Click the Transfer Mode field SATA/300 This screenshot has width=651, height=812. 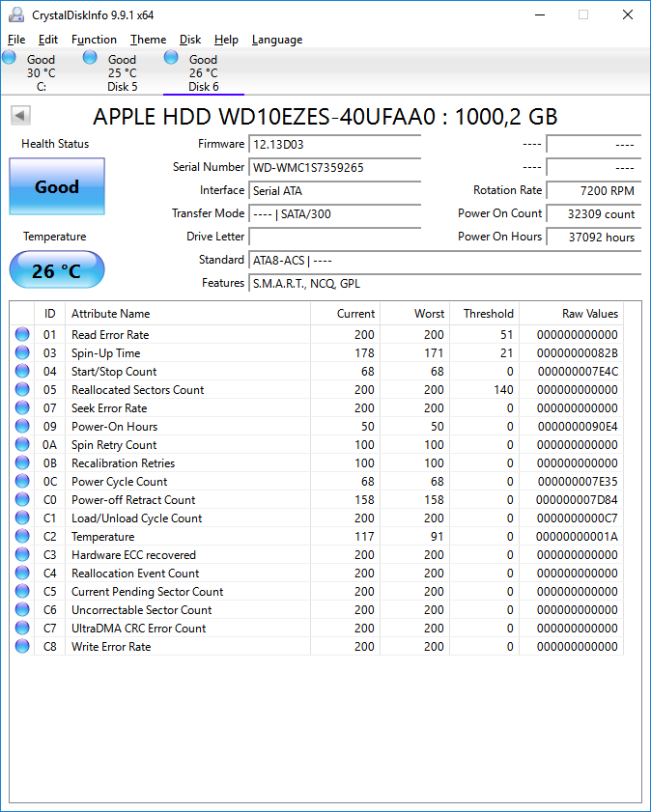[334, 214]
